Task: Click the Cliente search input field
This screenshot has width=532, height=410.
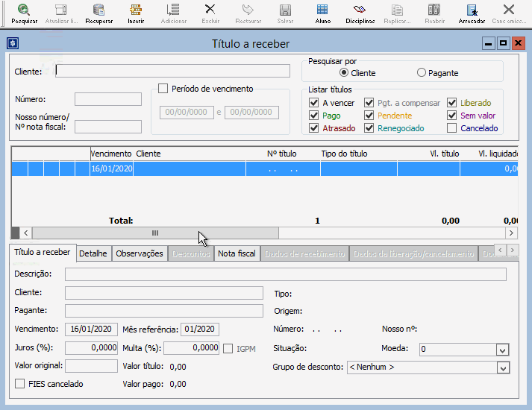Action: tap(172, 72)
